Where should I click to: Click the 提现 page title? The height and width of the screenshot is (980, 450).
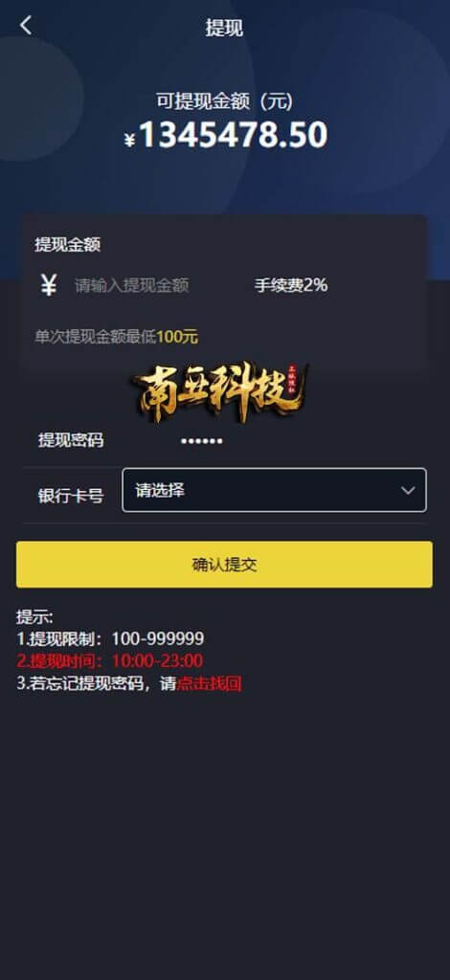(224, 28)
